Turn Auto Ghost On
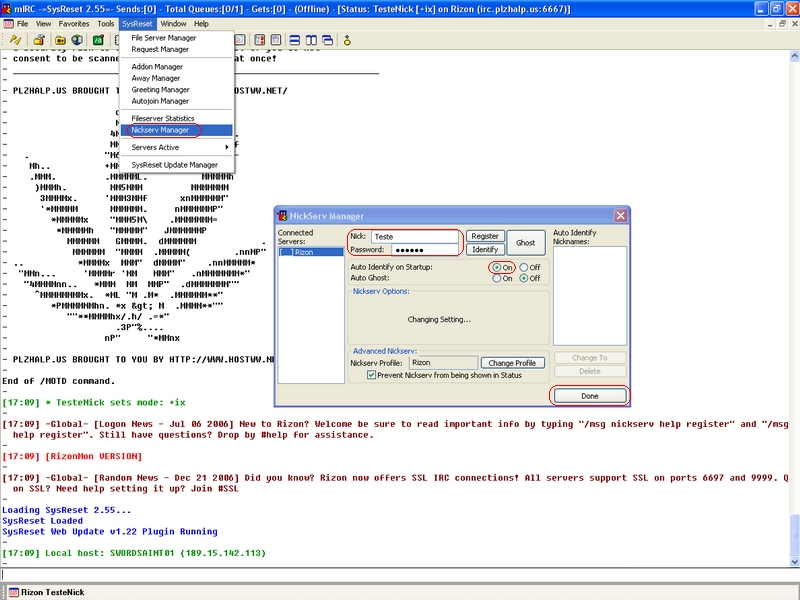The image size is (800, 600). 496,279
